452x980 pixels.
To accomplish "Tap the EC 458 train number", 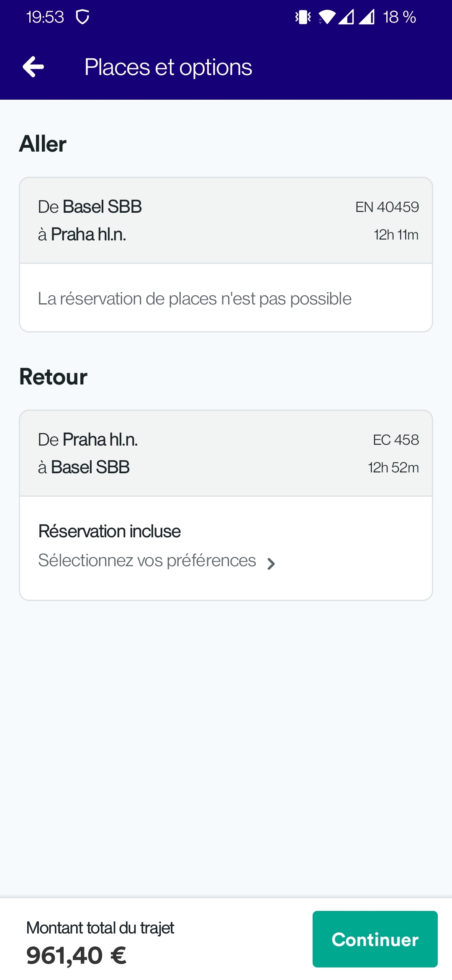I will coord(395,440).
